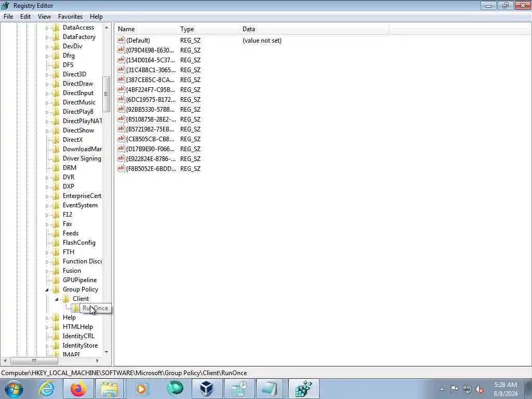The width and height of the screenshot is (532, 399).
Task: Sort values by the Type column
Action: (x=209, y=29)
